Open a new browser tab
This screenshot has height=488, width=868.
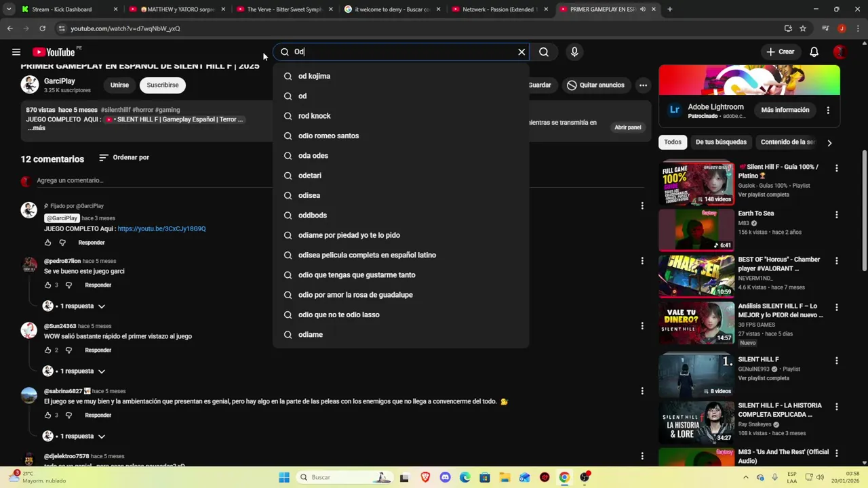tap(669, 9)
